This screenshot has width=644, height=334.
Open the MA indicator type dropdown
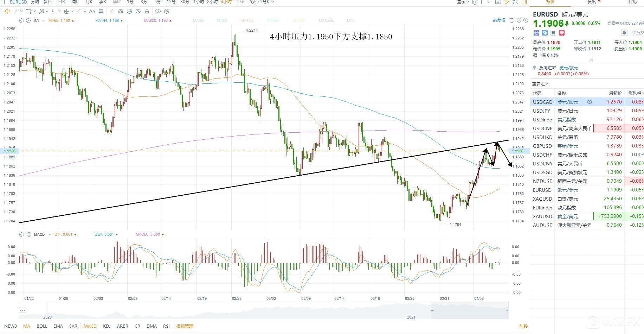point(43,20)
